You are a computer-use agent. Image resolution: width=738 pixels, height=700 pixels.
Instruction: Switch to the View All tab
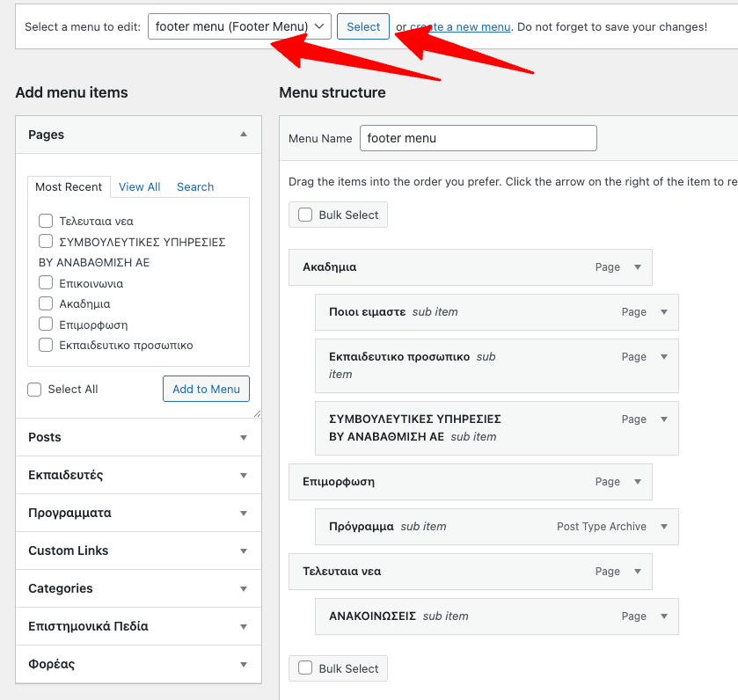[139, 186]
